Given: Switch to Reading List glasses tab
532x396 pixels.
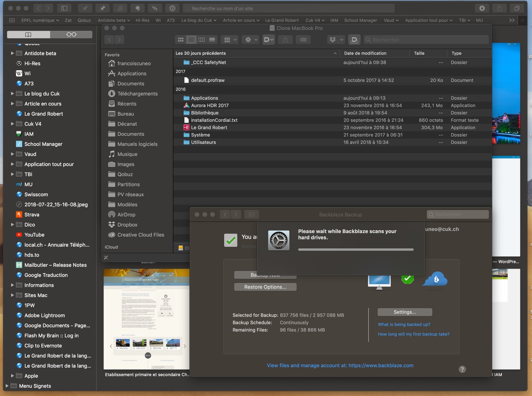Looking at the screenshot, I should (71, 35).
